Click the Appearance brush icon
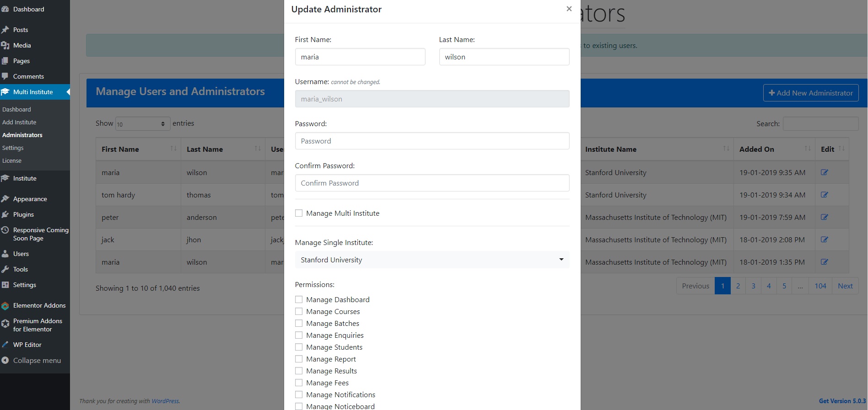Viewport: 868px width, 410px height. tap(5, 199)
